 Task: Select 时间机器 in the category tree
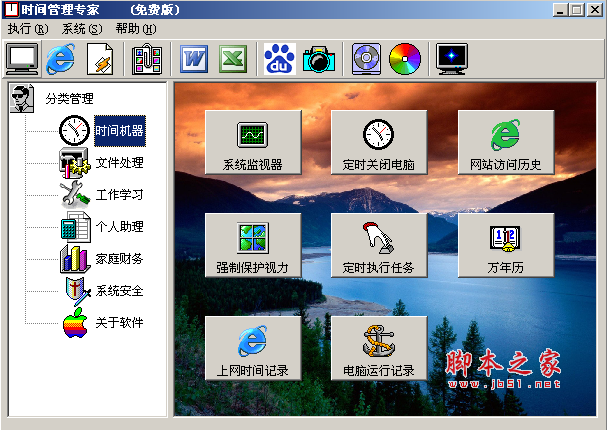point(120,131)
